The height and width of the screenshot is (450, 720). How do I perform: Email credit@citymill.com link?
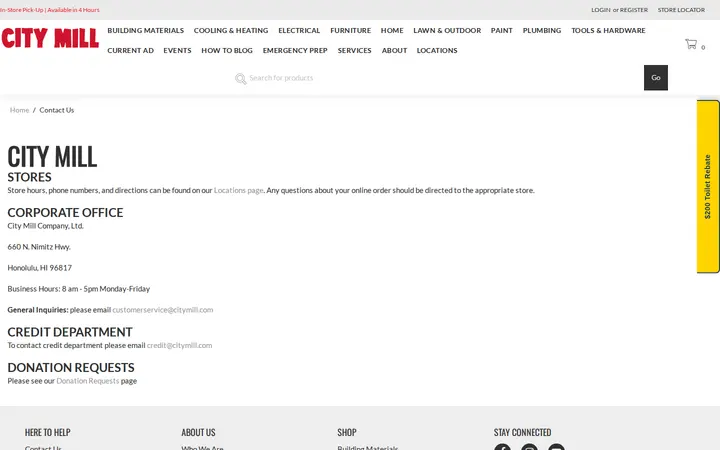point(180,345)
